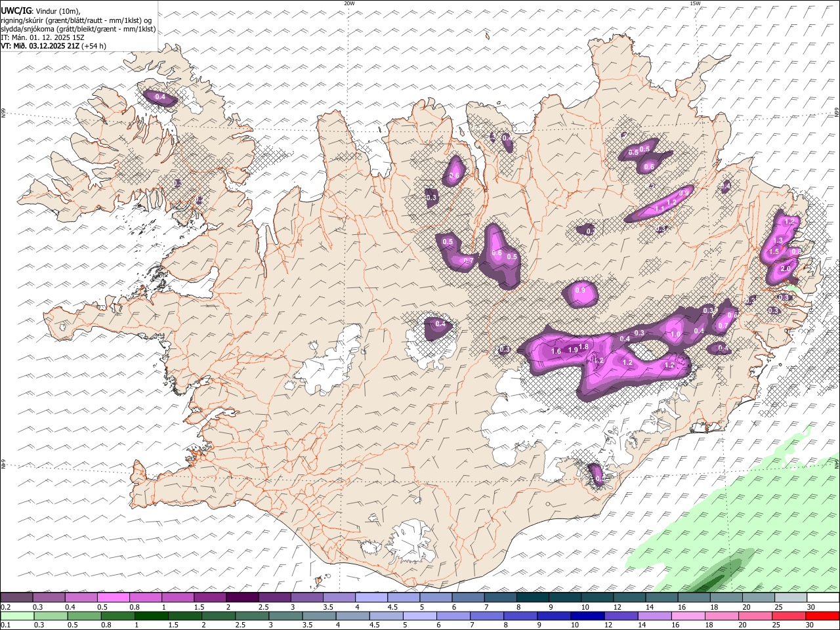Select the deep navy rain swatch between 10 and 12
Image resolution: width=840 pixels, height=630 pixels.
[587, 616]
